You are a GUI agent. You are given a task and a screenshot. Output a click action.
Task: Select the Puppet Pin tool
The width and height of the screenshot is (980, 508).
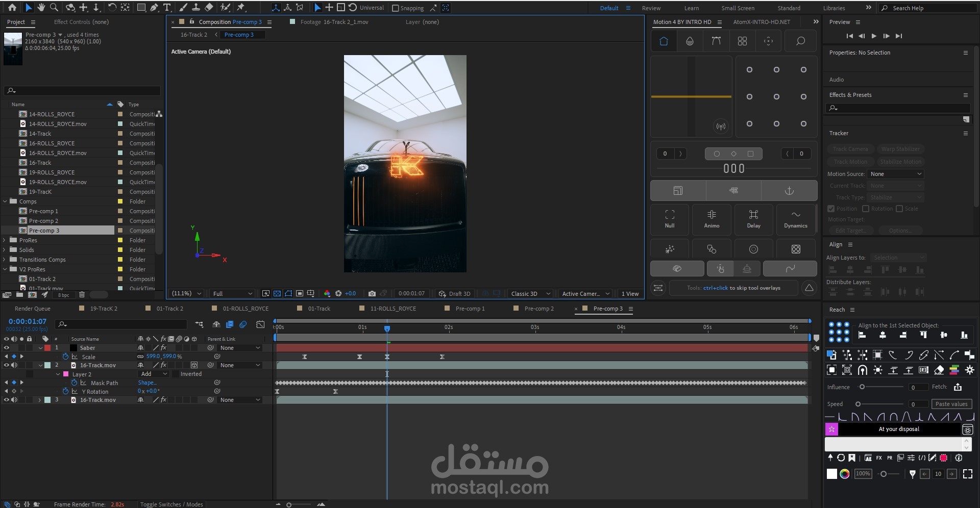(x=241, y=8)
